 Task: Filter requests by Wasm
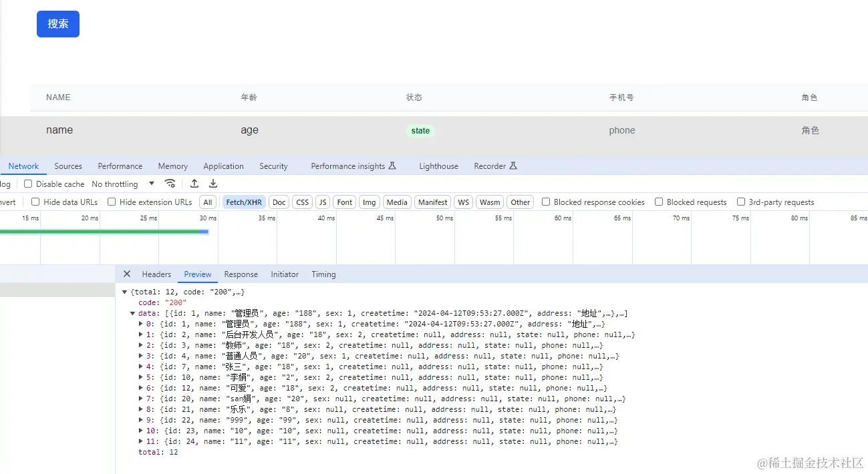tap(490, 202)
